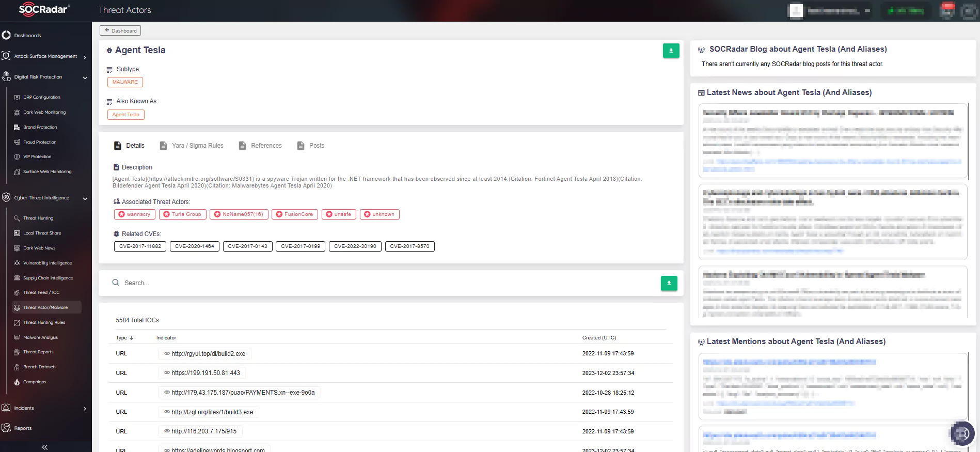Open Reports in the sidebar

(23, 428)
